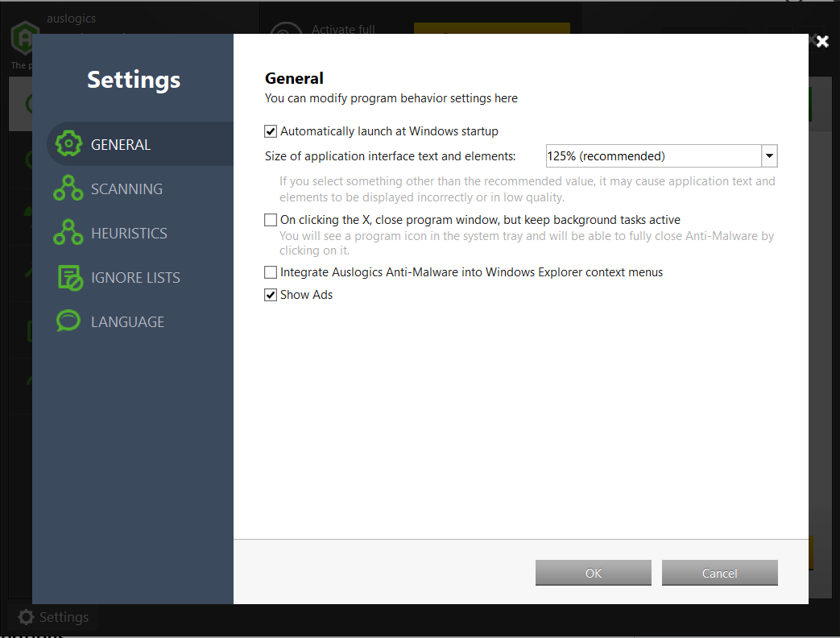
Task: Enable Windows Explorer context menu integration
Action: (271, 271)
